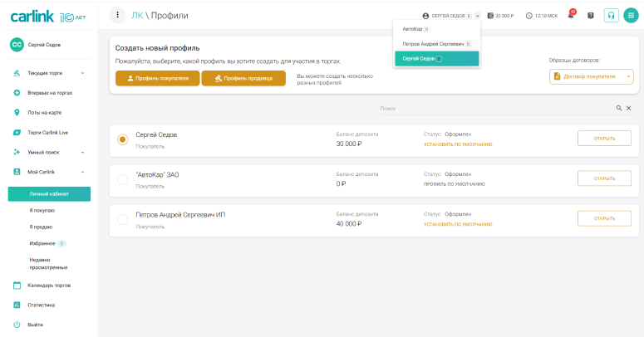This screenshot has height=337, width=644.
Task: Click the three-dot menu next to breadcrumb
Action: tap(118, 15)
